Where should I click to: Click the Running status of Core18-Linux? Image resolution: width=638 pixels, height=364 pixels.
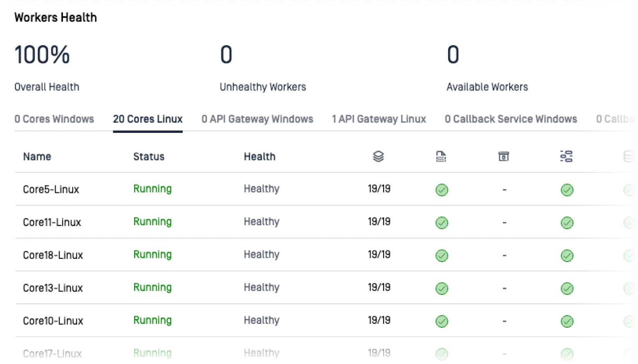coord(152,255)
